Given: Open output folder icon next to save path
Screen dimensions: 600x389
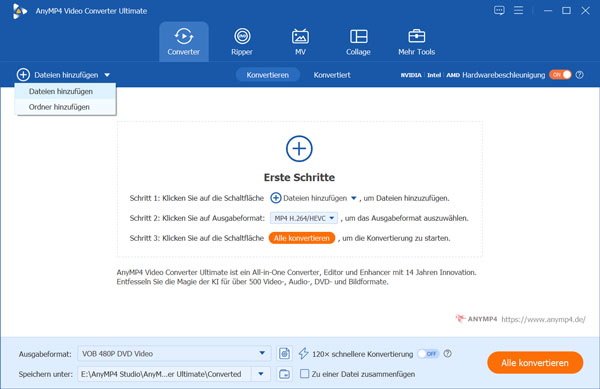Looking at the screenshot, I should tap(284, 374).
